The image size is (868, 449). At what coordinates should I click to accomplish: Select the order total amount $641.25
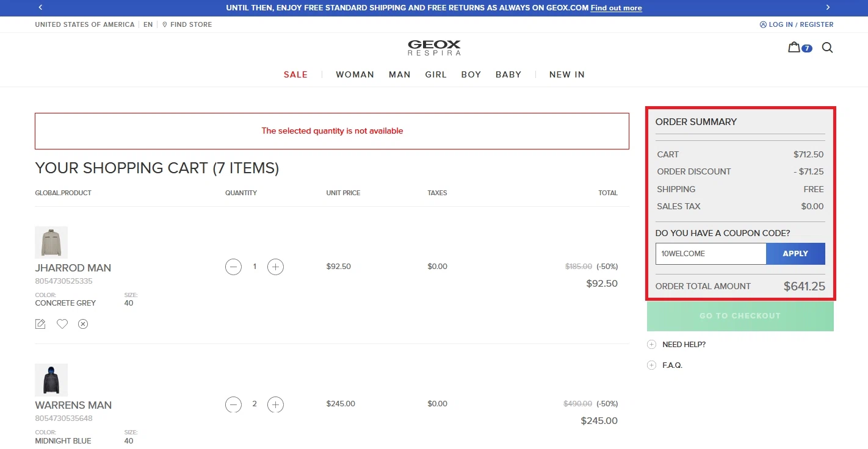point(805,286)
